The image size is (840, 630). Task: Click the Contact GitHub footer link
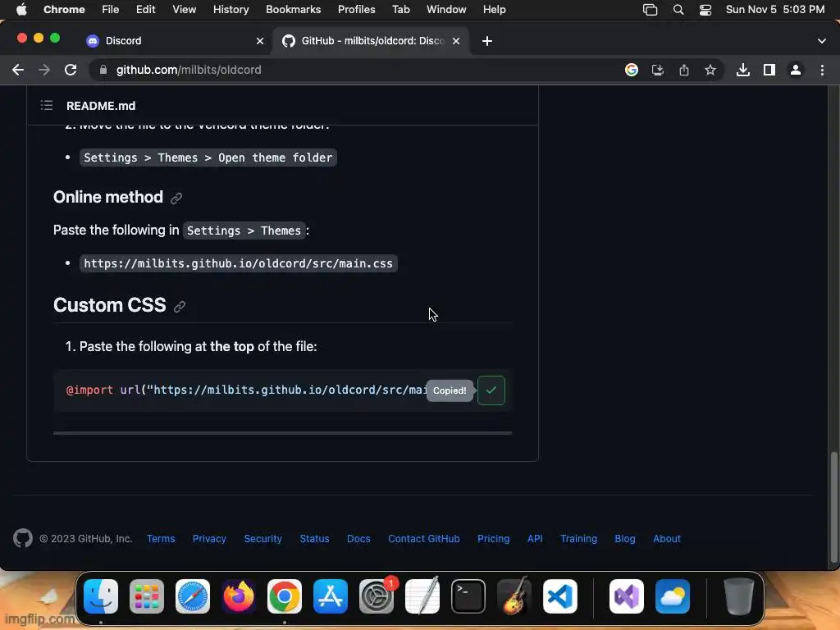coord(424,538)
